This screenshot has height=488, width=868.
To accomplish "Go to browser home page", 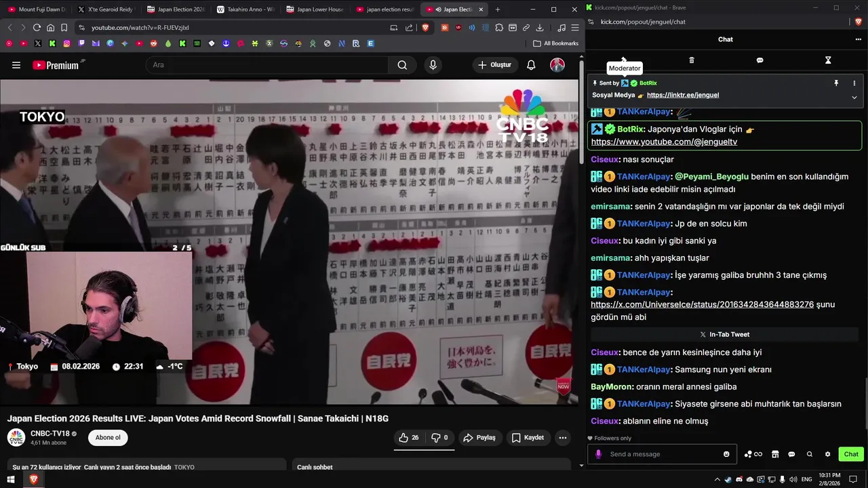I will (50, 28).
